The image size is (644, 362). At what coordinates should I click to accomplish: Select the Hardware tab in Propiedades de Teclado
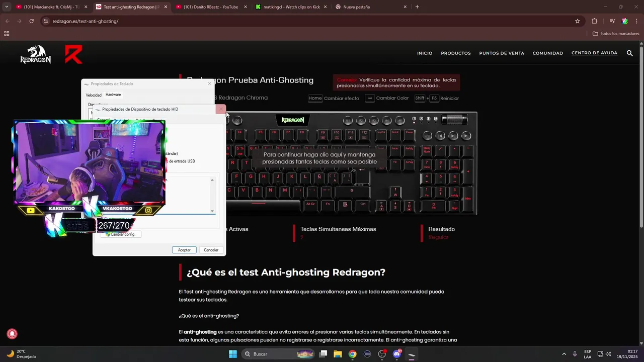pyautogui.click(x=113, y=95)
